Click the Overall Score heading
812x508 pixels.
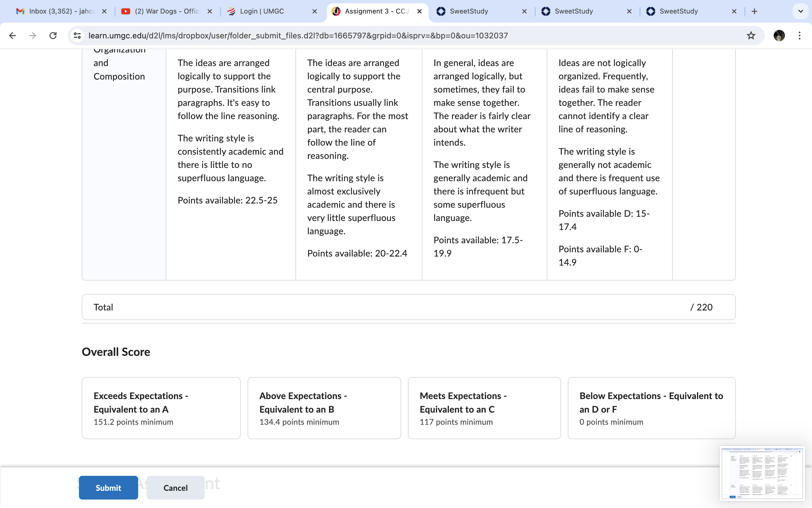point(116,352)
